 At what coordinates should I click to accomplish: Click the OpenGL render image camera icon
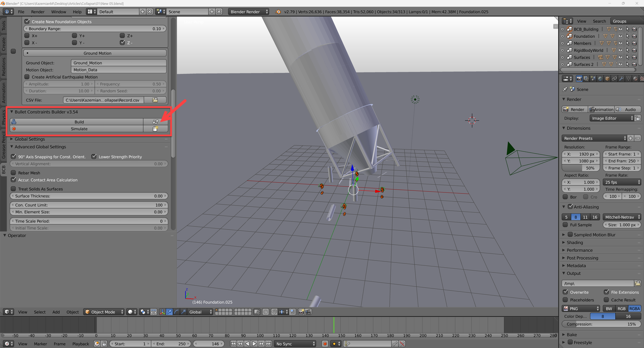[301, 312]
